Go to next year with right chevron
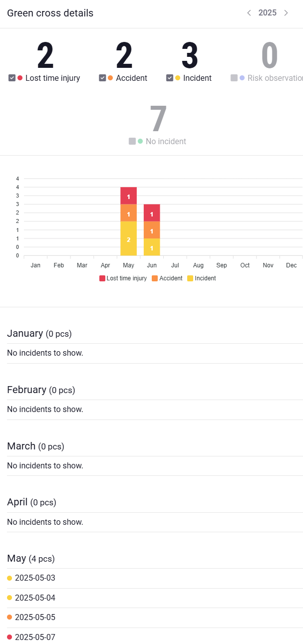Image resolution: width=303 pixels, height=644 pixels. pos(286,13)
